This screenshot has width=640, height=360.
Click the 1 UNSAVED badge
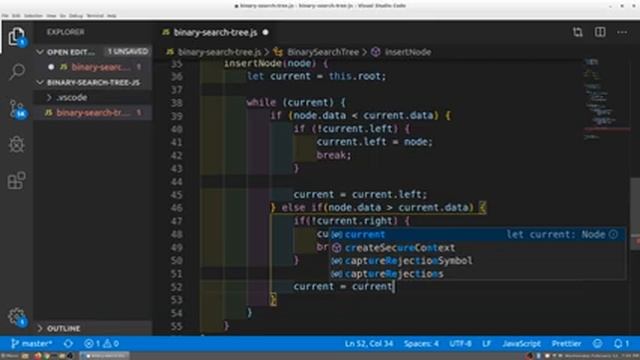click(128, 52)
